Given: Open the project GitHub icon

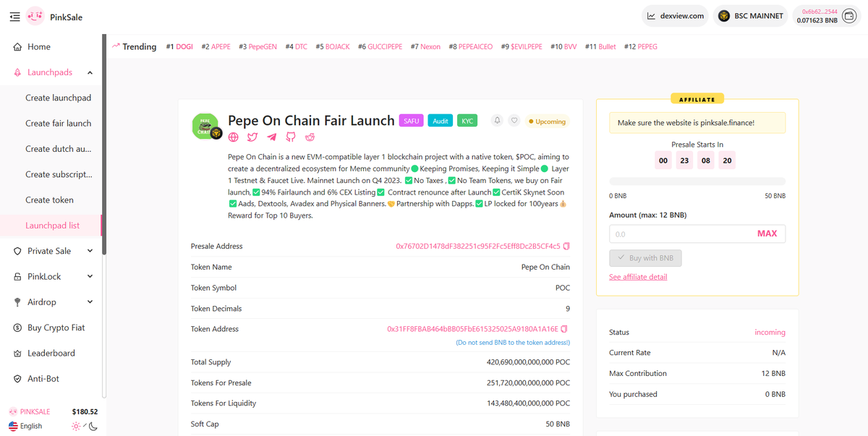Looking at the screenshot, I should (x=291, y=137).
